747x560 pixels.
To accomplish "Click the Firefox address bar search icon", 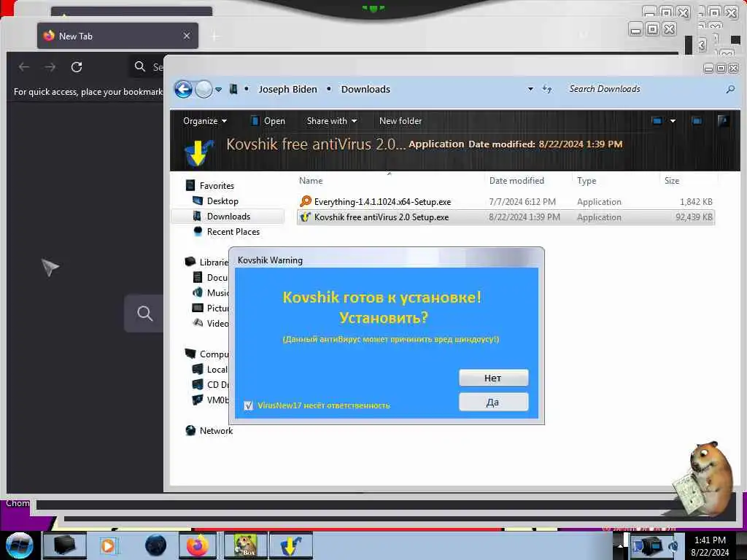I will coord(139,66).
